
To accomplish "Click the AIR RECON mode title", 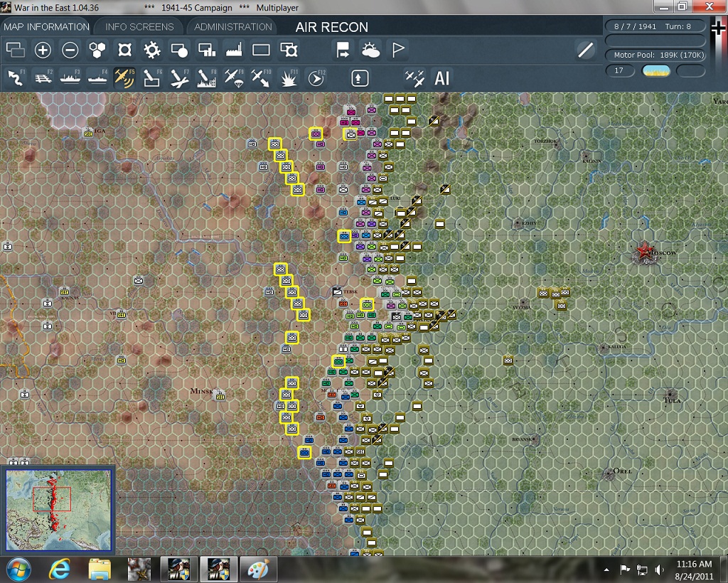I will click(331, 28).
